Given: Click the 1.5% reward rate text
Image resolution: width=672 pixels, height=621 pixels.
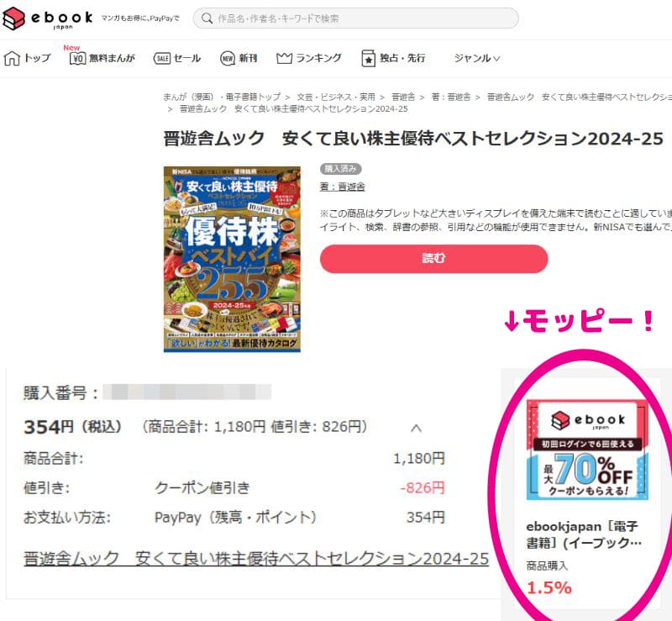Looking at the screenshot, I should 549,587.
